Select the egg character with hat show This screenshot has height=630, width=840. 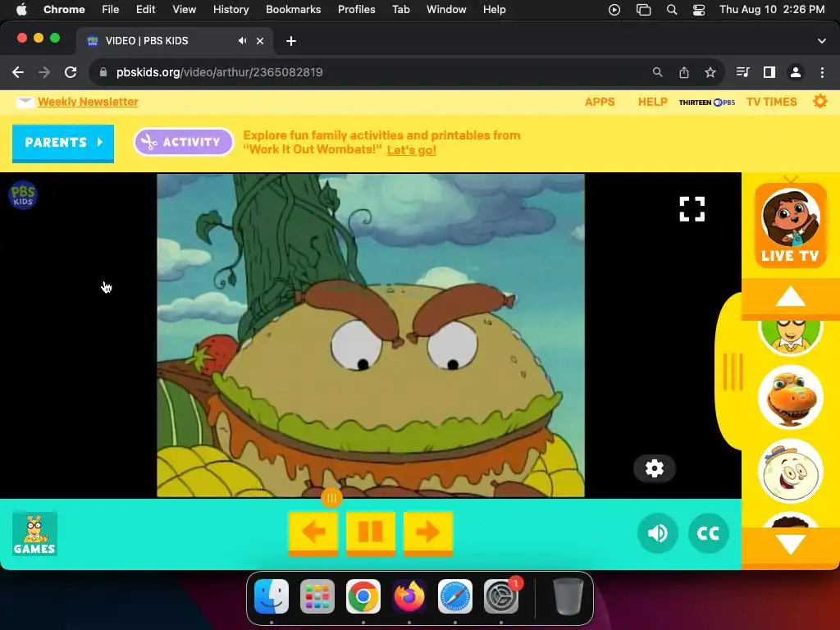click(x=790, y=472)
